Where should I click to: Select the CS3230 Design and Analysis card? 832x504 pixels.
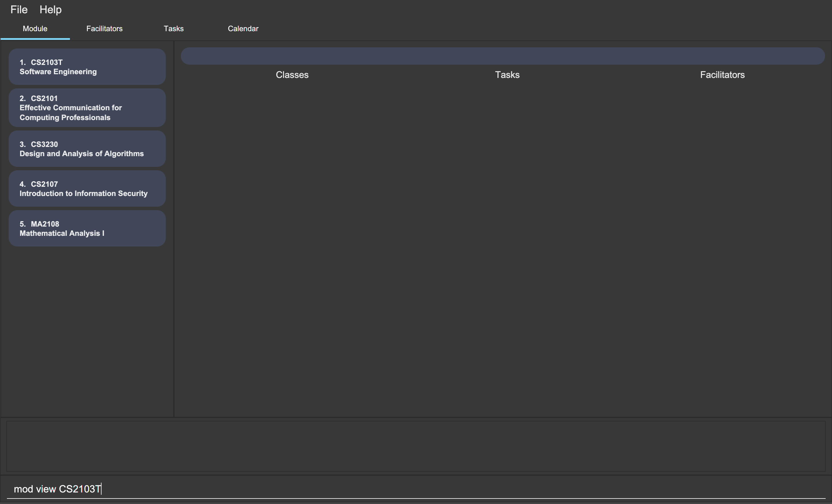tap(87, 149)
